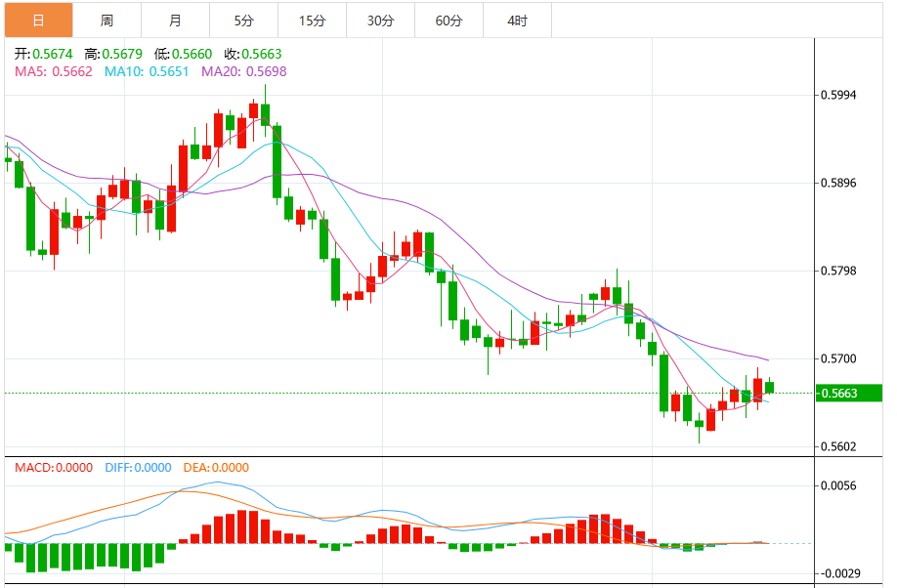Viewport: 897px width, 588px height.
Task: Click the MA10: 0.5651 indicator label
Action: (147, 71)
